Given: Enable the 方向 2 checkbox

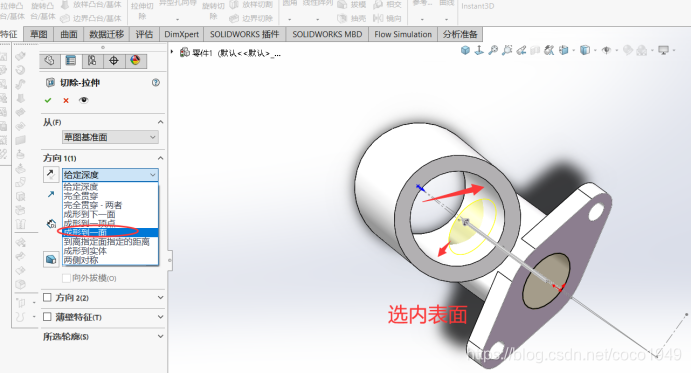Looking at the screenshot, I should click(x=47, y=298).
